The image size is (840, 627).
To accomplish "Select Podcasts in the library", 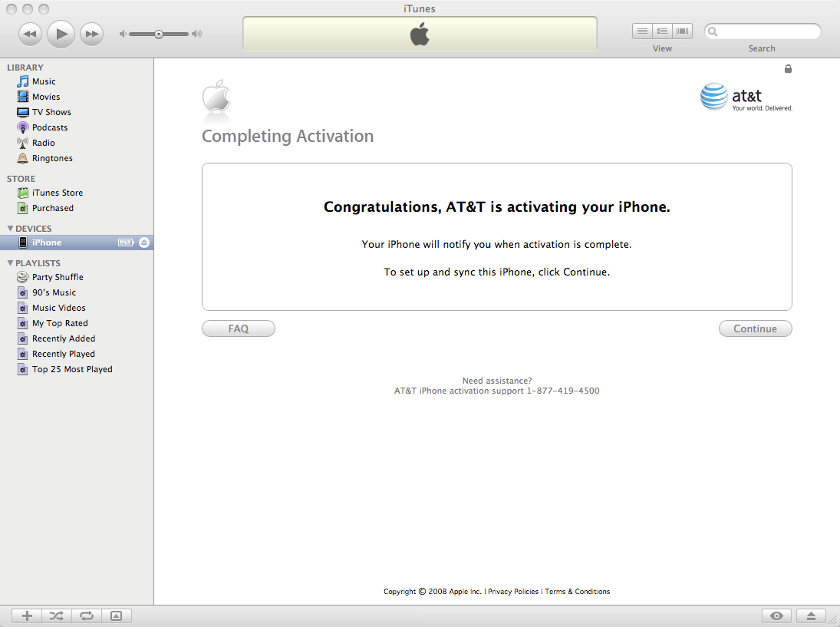I will coord(49,127).
